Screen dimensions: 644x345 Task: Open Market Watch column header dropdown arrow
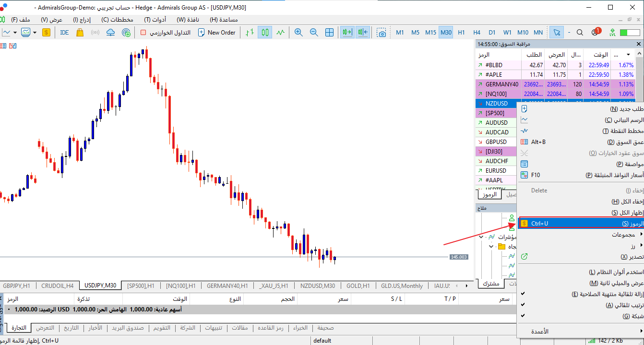click(x=628, y=55)
